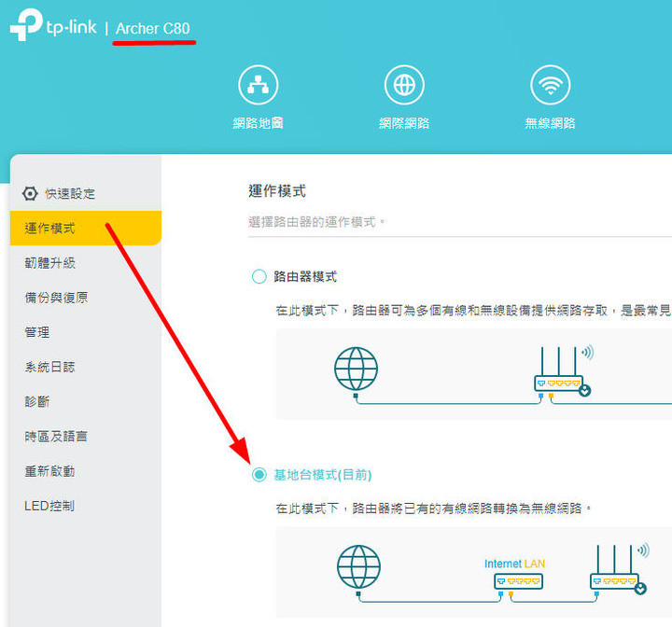
Task: Open 韌體升級 in the sidebar
Action: pyautogui.click(x=50, y=263)
